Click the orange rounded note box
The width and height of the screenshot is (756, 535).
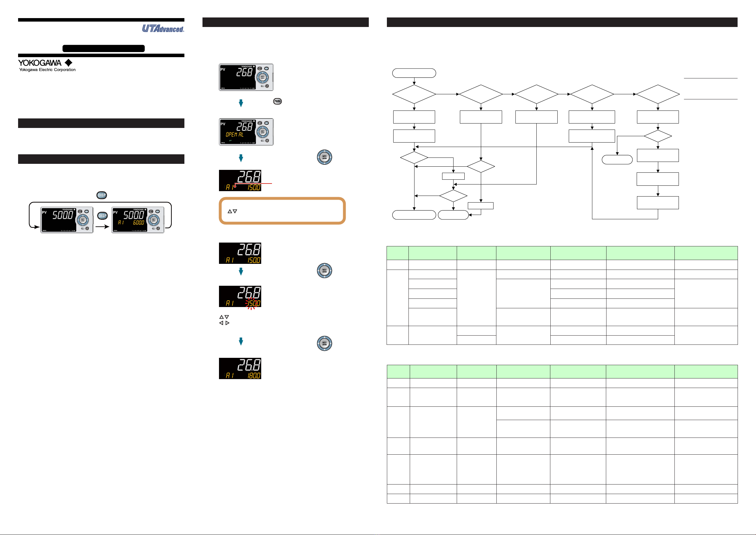pyautogui.click(x=282, y=211)
